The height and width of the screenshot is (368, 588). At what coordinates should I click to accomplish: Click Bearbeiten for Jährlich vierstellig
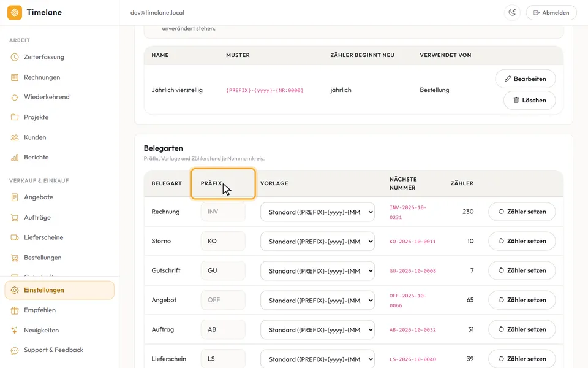click(x=526, y=79)
